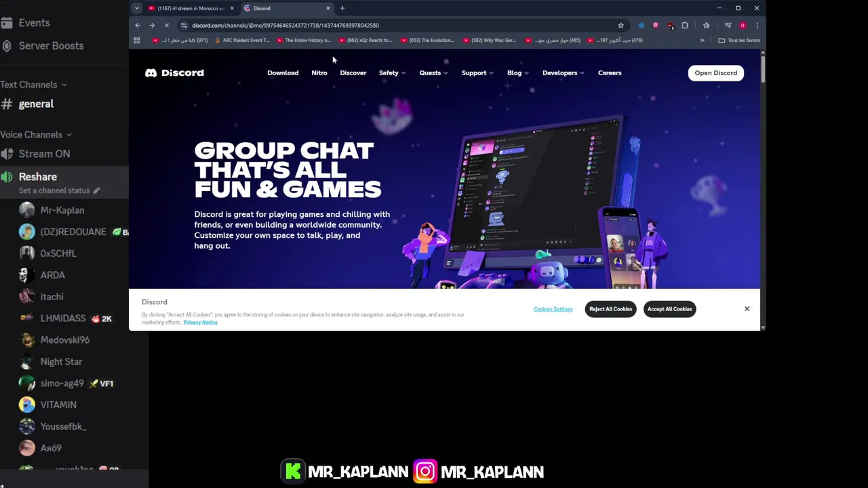Open 'Why Was Ger...' bookmark

(x=488, y=40)
